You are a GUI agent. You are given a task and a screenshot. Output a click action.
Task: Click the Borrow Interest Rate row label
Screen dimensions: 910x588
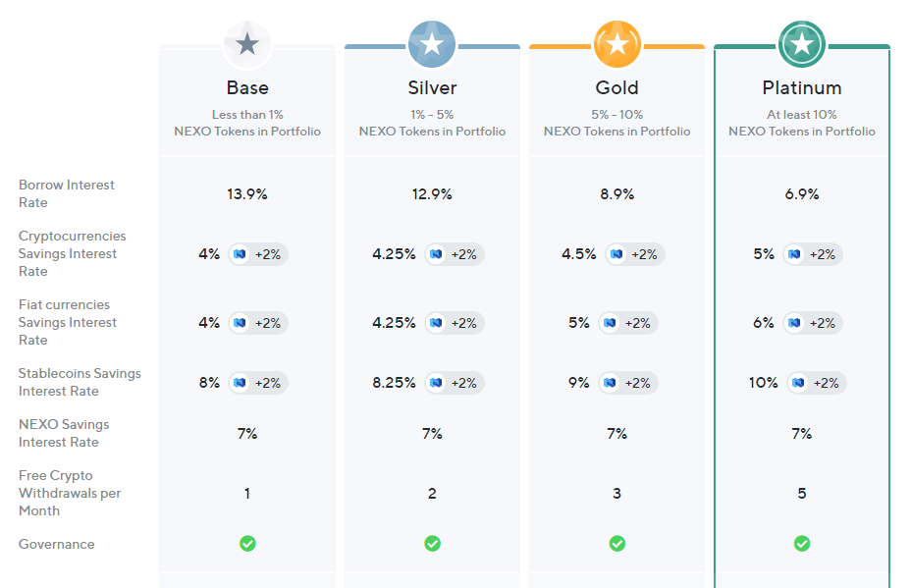coord(67,193)
